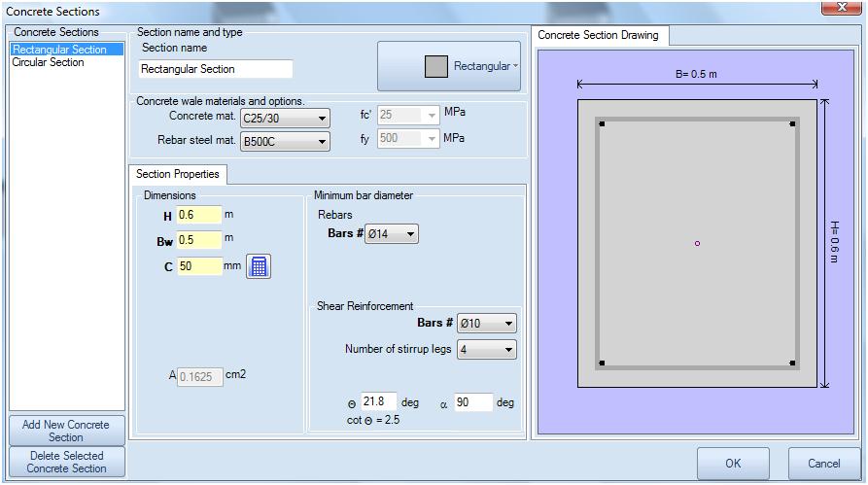Click the cot Θ = 2.5 text
This screenshot has width=868, height=485.
373,420
